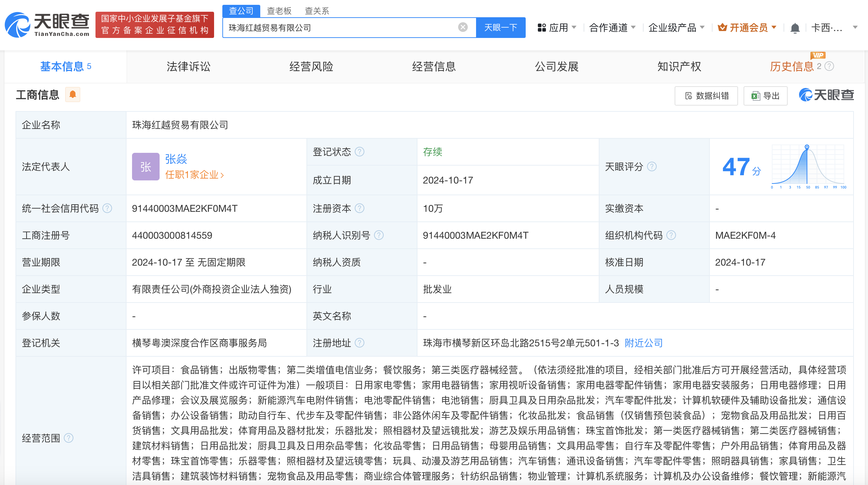
Task: Click the question mark beside 登记状态
Action: (360, 151)
